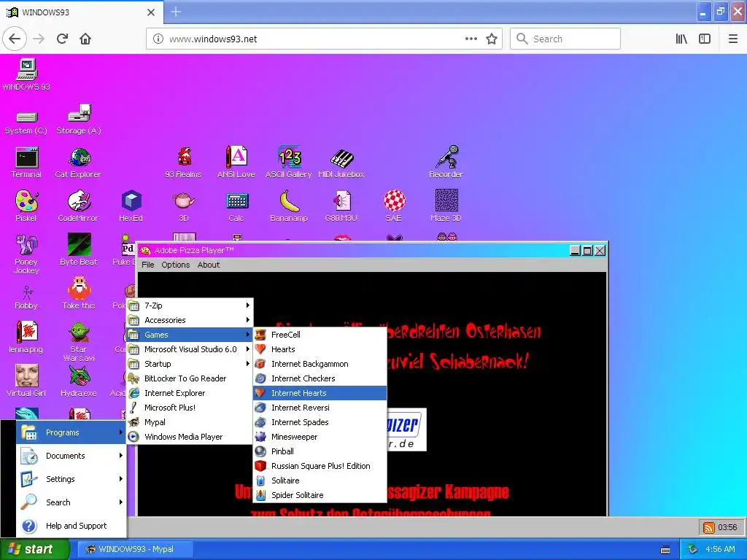The height and width of the screenshot is (560, 747).
Task: Select Internet Checkers in Games menu
Action: point(320,378)
